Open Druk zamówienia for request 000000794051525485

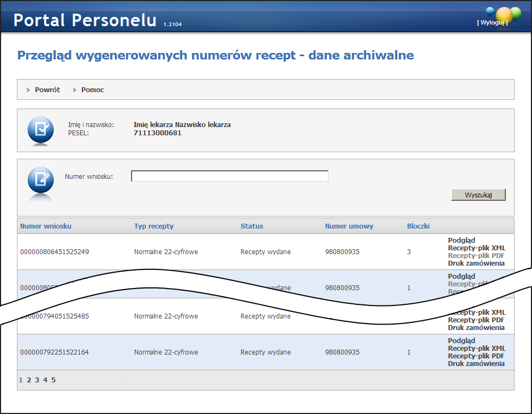pos(476,327)
